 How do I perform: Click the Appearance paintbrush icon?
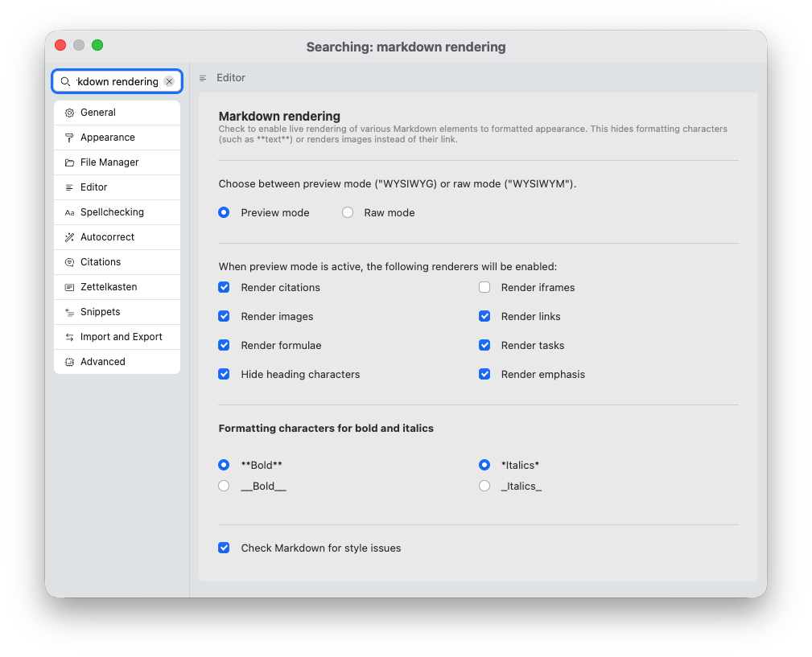[x=69, y=137]
